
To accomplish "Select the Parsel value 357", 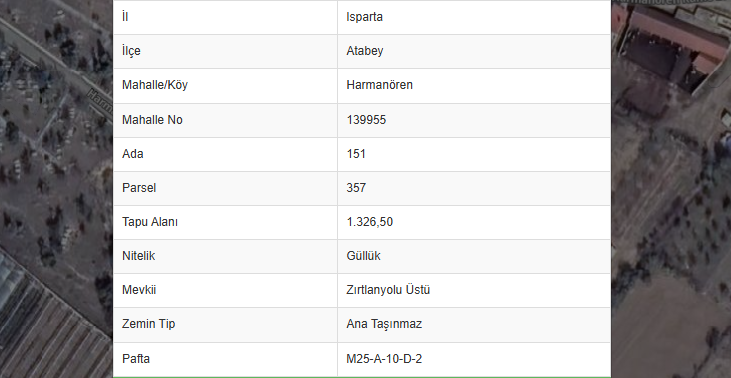I will pos(356,188).
